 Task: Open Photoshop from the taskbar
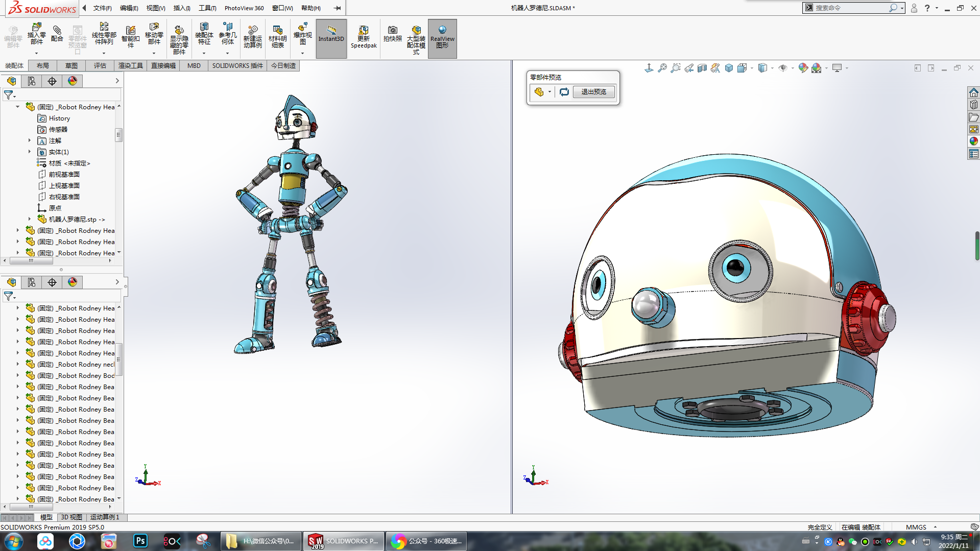click(140, 541)
